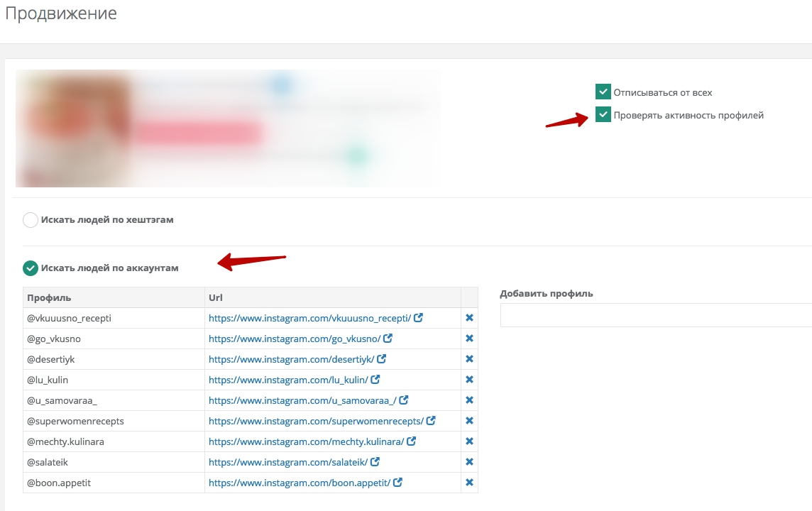
Task: Remove the @vkuuusno_recepti profile row
Action: (469, 318)
